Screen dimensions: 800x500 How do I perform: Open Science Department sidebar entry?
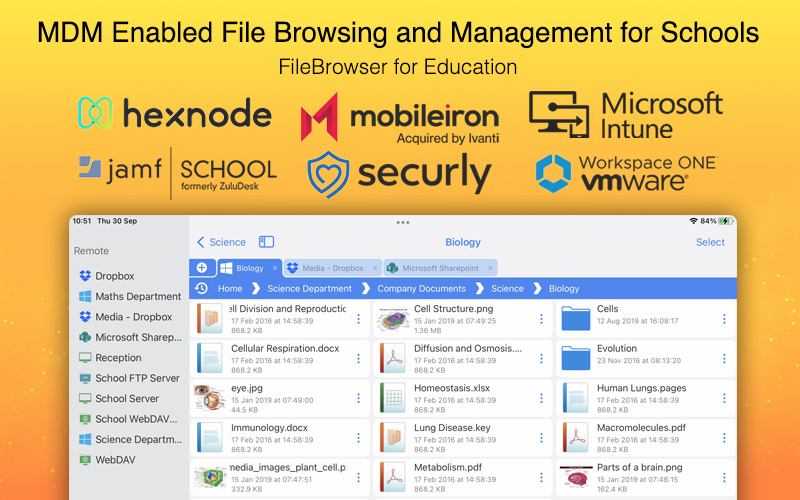(x=130, y=439)
